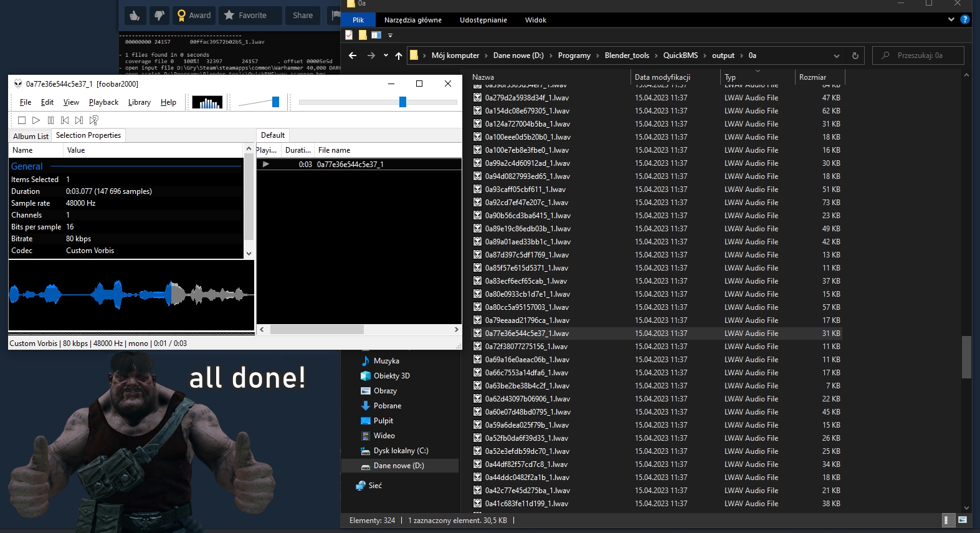Viewport: 980px width, 533px height.
Task: Open Obrazy in the navigation pane
Action: coord(385,391)
